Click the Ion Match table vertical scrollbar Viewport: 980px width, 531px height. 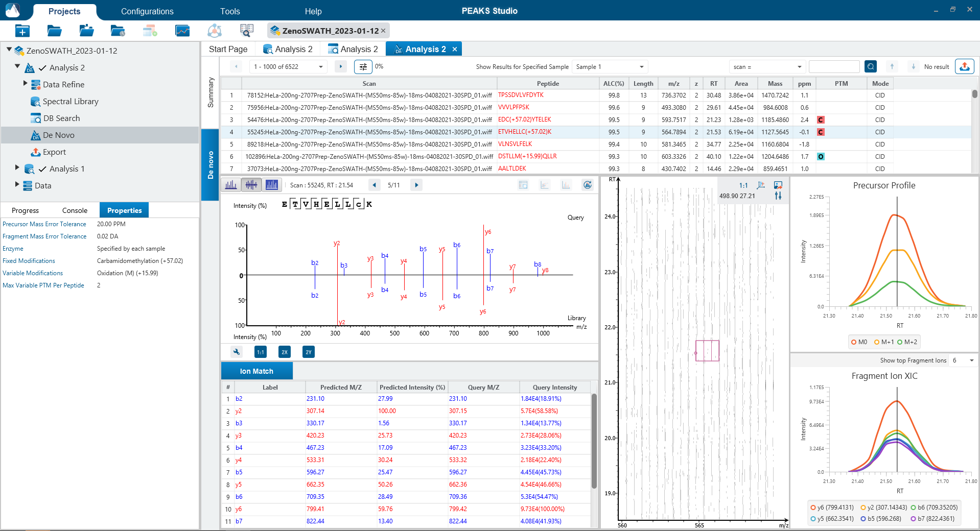594,441
